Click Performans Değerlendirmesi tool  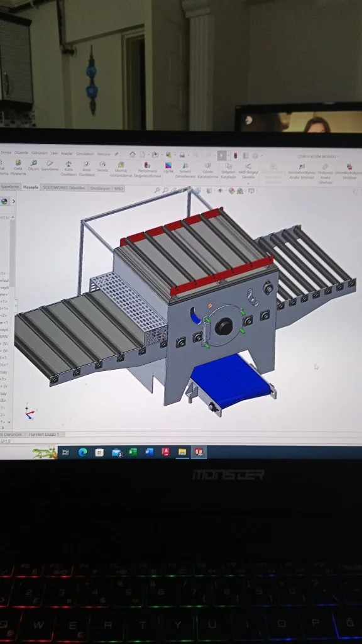click(x=147, y=170)
